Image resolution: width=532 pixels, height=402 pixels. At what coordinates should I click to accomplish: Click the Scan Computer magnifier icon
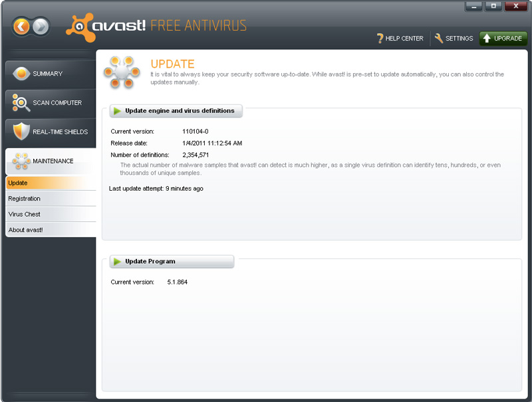click(x=21, y=102)
